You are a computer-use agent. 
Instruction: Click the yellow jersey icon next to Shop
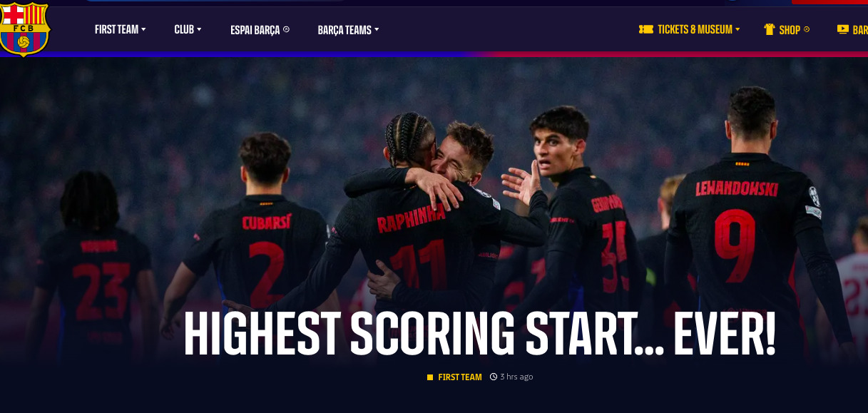tap(770, 29)
